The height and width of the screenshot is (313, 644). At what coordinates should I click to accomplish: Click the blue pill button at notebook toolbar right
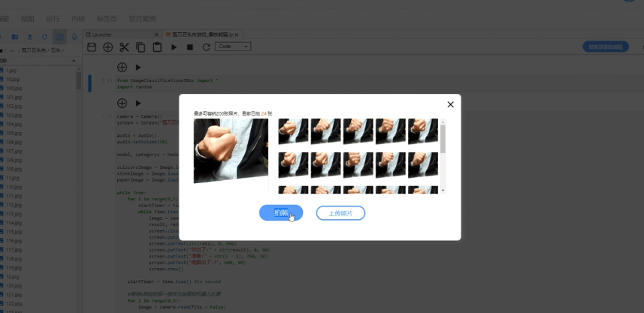tap(606, 47)
